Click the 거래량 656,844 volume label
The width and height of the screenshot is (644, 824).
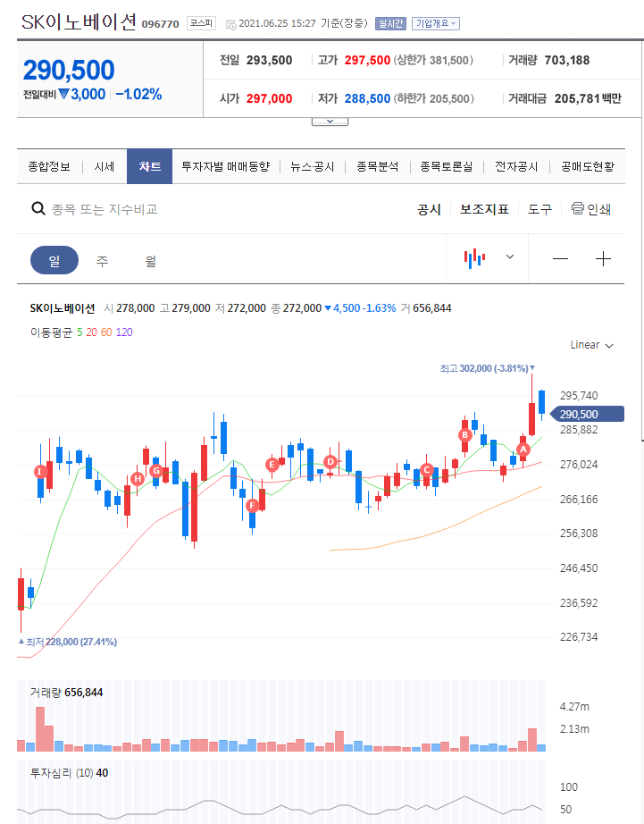pos(66,692)
